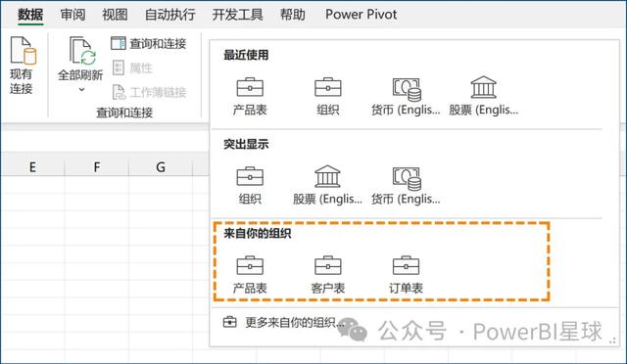Select 产品表 under 来自你的组织
Image resolution: width=627 pixels, height=364 pixels.
[x=250, y=275]
